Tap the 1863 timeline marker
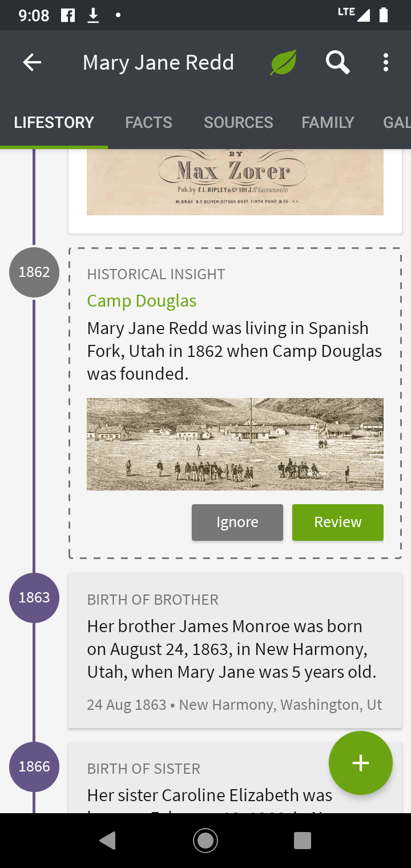 click(x=34, y=598)
